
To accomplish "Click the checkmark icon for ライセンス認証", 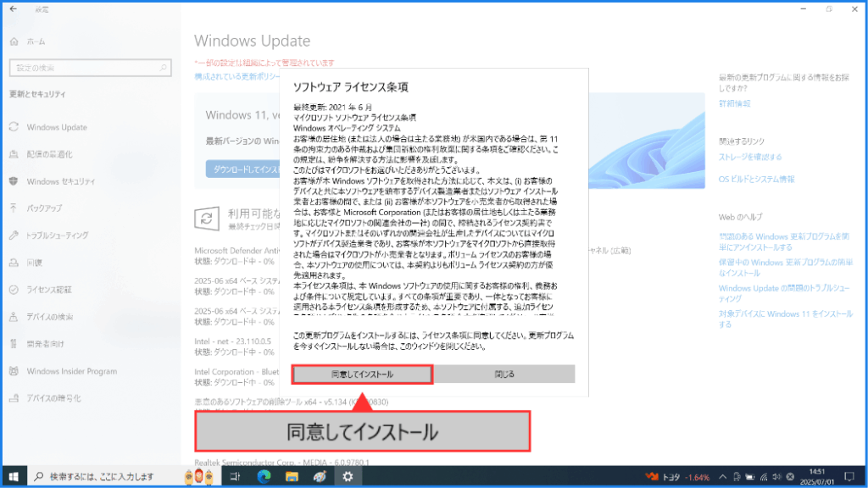I will 14,290.
